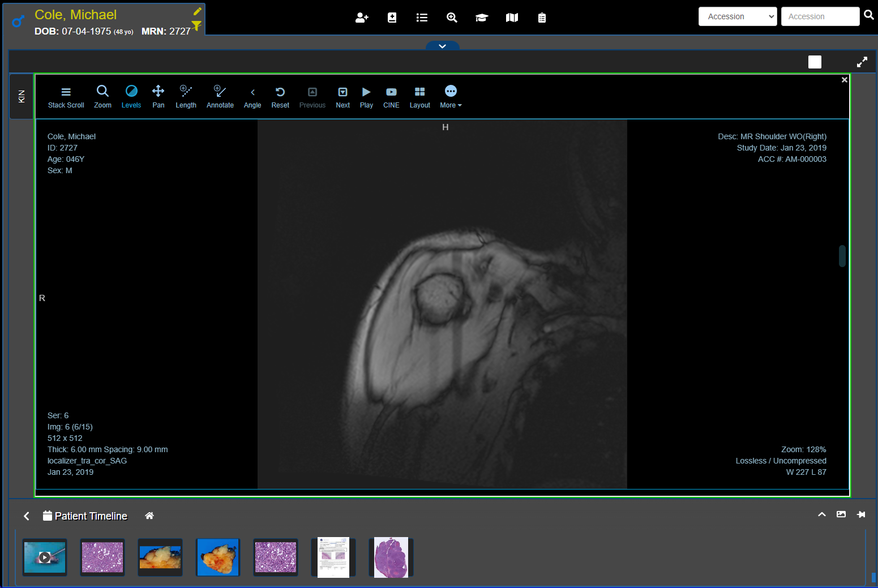Screen dimensions: 878x588
Task: Expand the header panel with the chevron
Action: click(442, 46)
